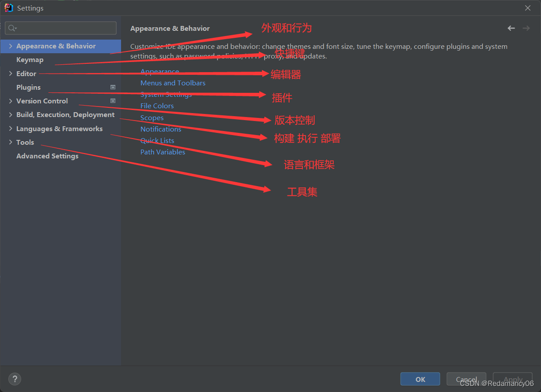
Task: Open the Quick Lists link
Action: [x=157, y=140]
